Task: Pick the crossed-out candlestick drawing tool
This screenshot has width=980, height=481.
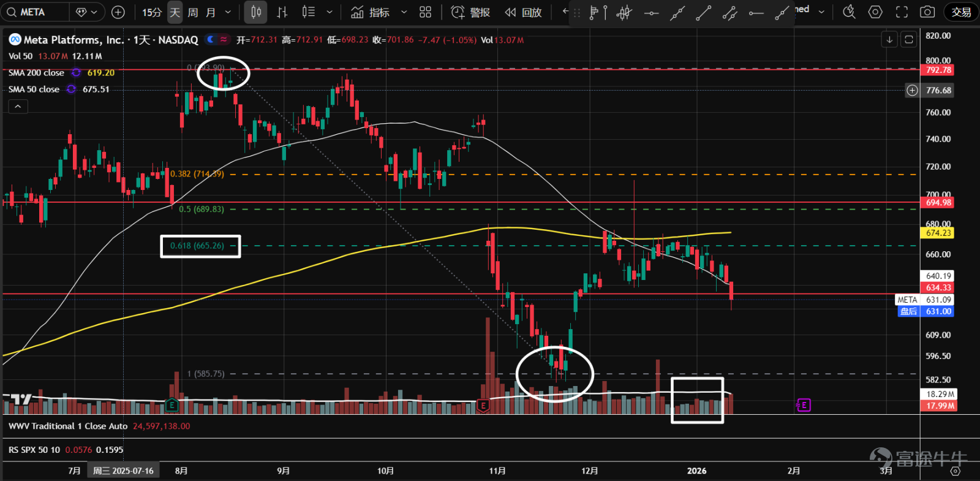Action: [x=624, y=12]
